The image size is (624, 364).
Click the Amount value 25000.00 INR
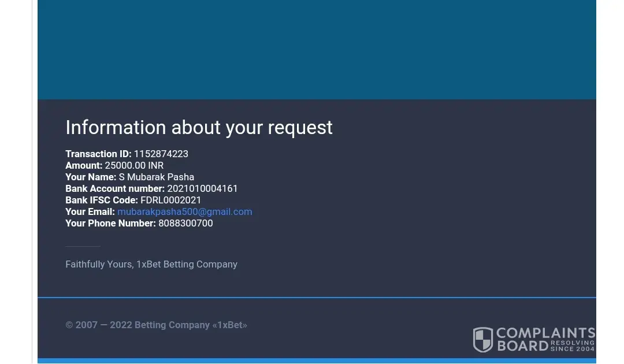(x=134, y=165)
